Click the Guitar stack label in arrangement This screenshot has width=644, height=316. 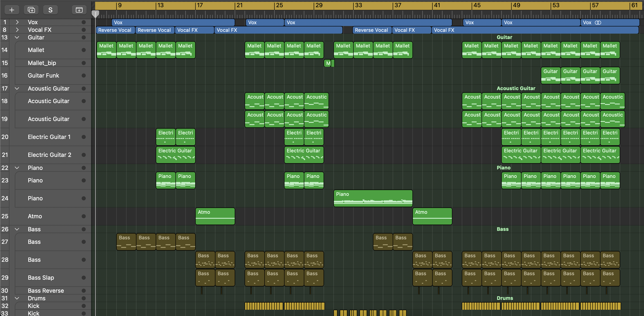[504, 37]
